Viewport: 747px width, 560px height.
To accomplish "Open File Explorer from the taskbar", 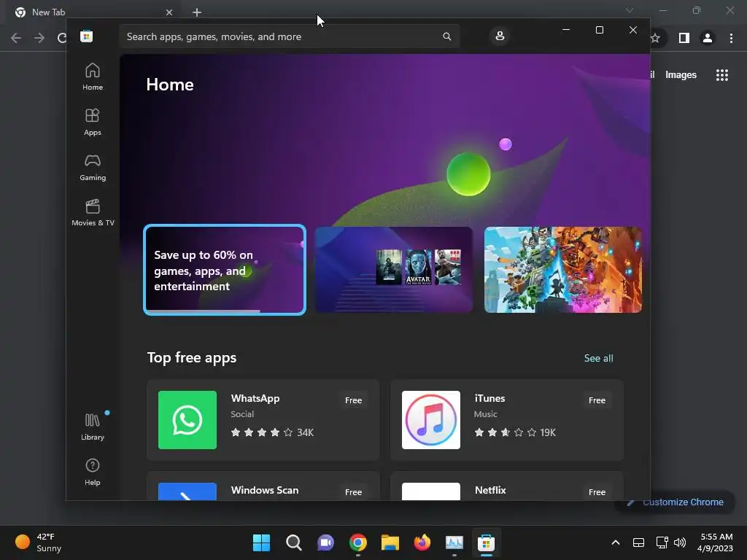I will 390,542.
